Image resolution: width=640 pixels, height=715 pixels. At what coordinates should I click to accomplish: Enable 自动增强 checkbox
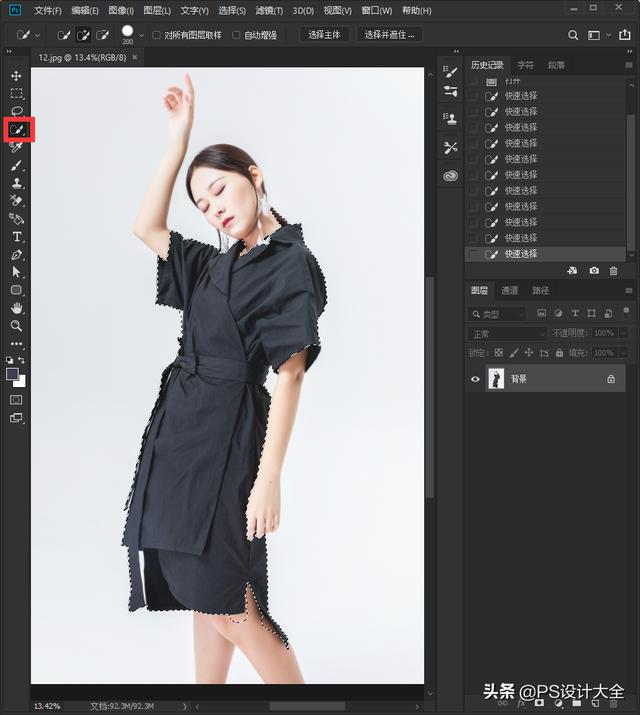coord(236,35)
